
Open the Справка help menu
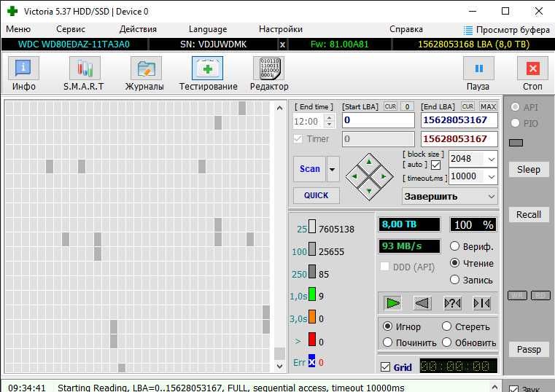(406, 29)
